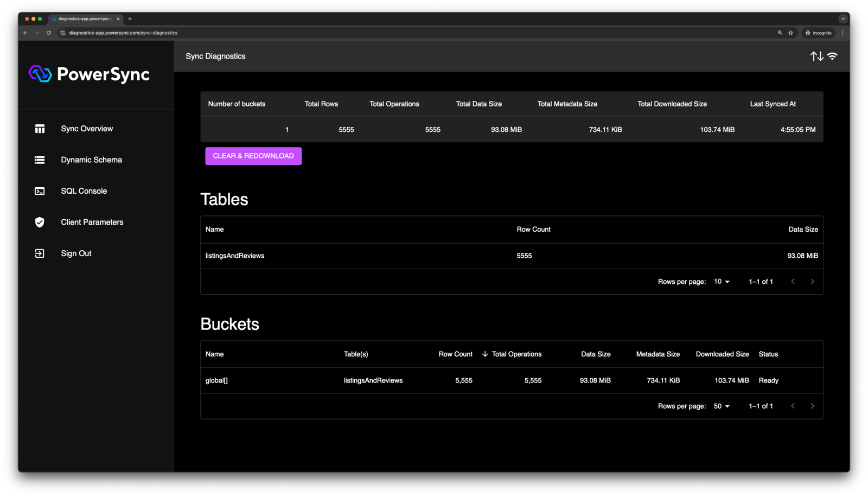Go to previous page in Tables pagination
Screen dimensions: 868x496
[x=793, y=282]
